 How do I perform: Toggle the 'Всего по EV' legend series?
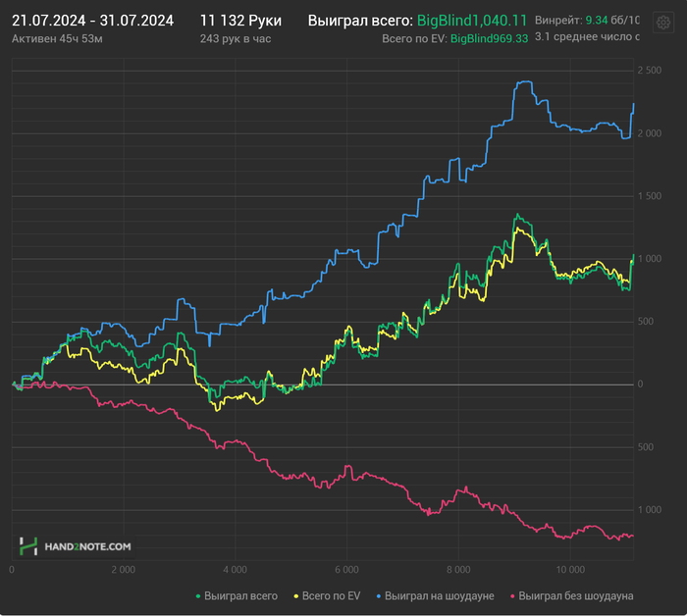coord(327,595)
